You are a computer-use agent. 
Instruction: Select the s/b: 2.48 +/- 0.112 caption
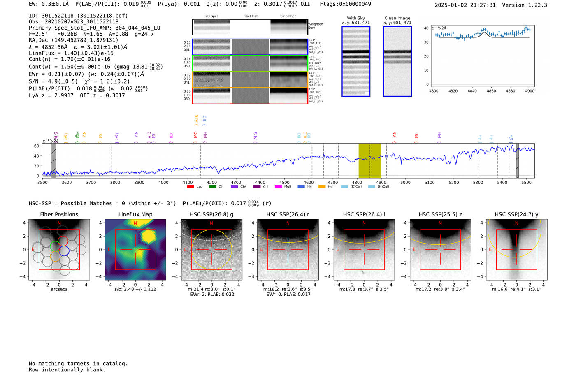135,289
